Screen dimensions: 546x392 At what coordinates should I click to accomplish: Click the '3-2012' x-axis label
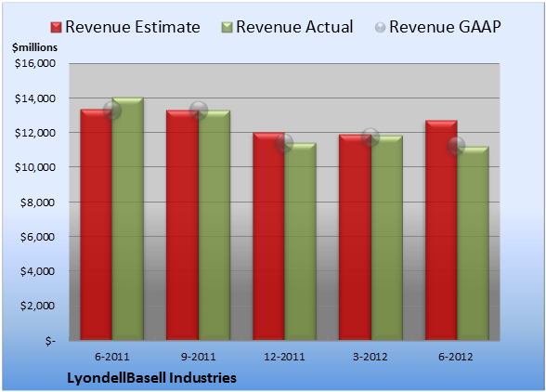point(370,357)
